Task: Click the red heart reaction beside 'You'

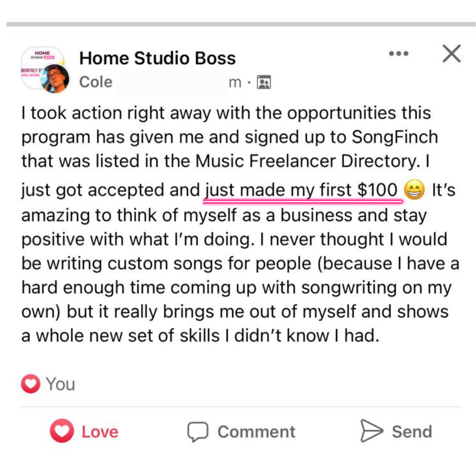Action: click(30, 384)
